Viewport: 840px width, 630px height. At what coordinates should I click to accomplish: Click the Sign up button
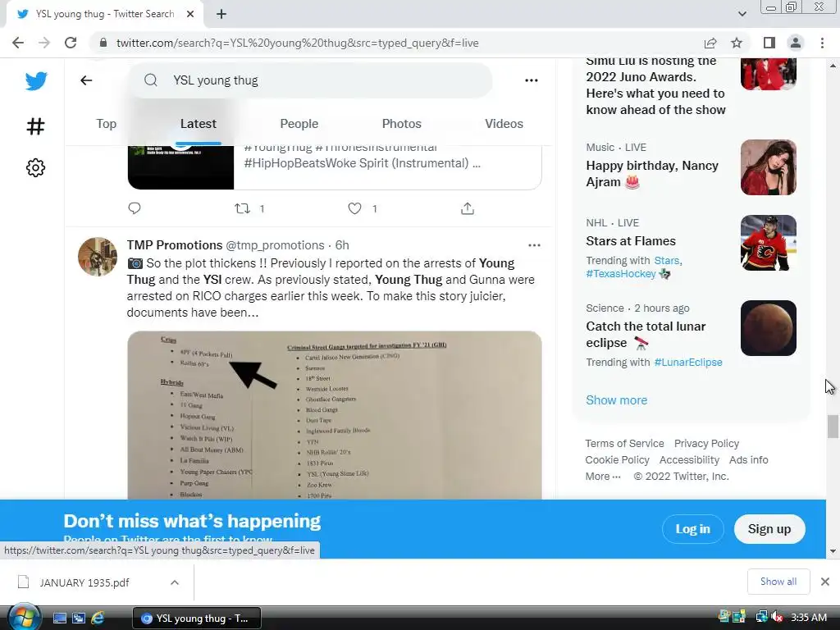pyautogui.click(x=769, y=529)
